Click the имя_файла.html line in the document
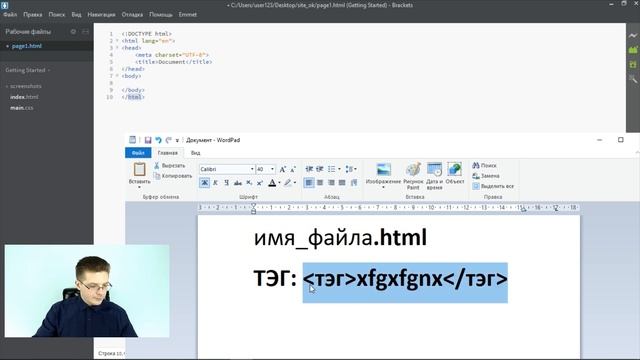This screenshot has height=360, width=640. point(340,238)
